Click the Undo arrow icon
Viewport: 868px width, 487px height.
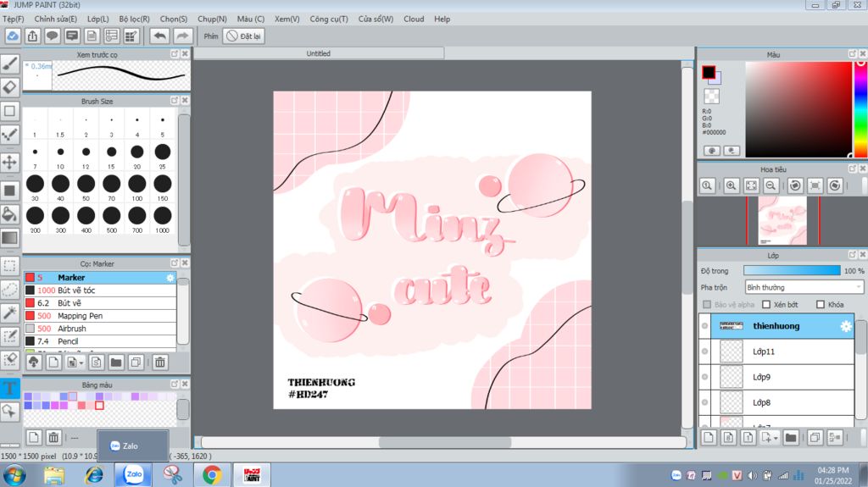click(159, 36)
